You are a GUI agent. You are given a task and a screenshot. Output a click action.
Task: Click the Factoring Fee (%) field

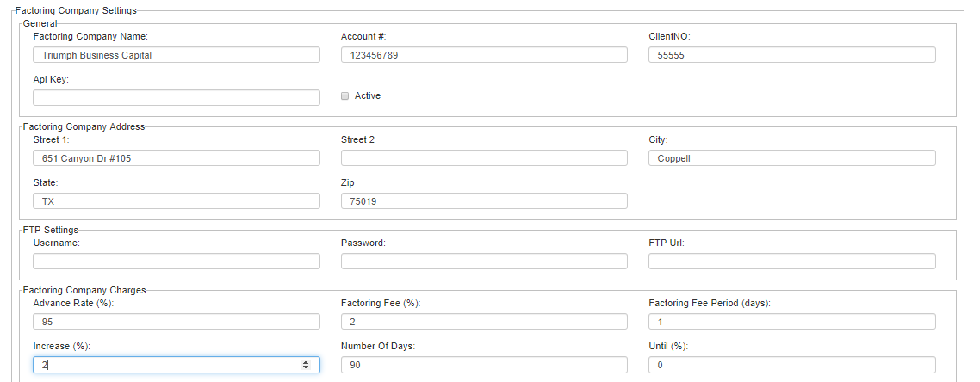484,322
